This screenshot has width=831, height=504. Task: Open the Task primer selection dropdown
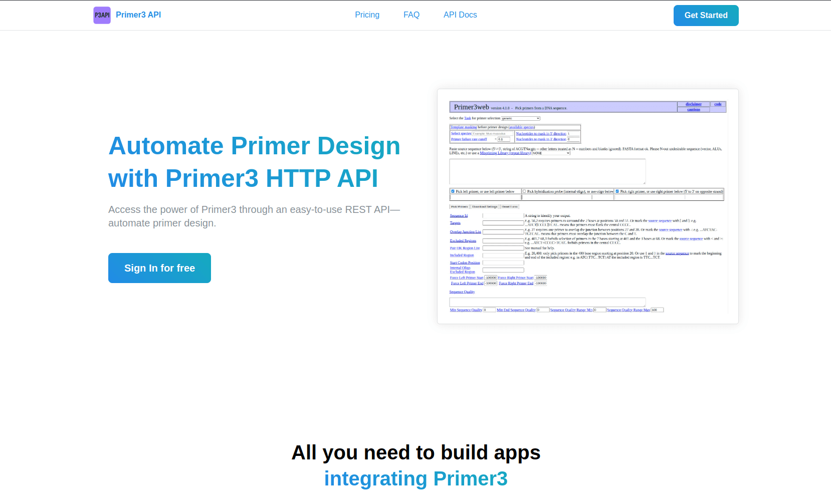521,118
